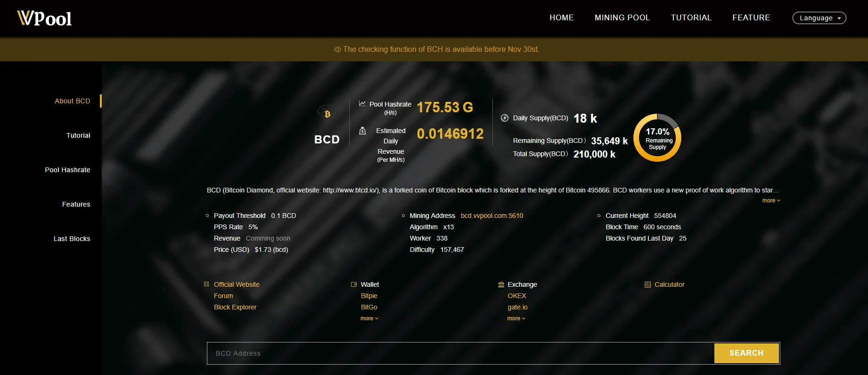Open the Calculator link

click(670, 284)
